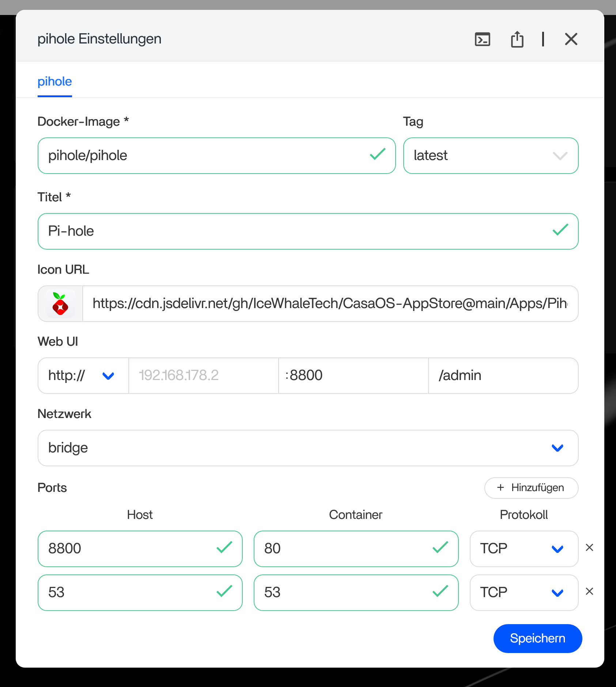Open the Netzwerk bridge dropdown
Image resolution: width=616 pixels, height=687 pixels.
307,448
